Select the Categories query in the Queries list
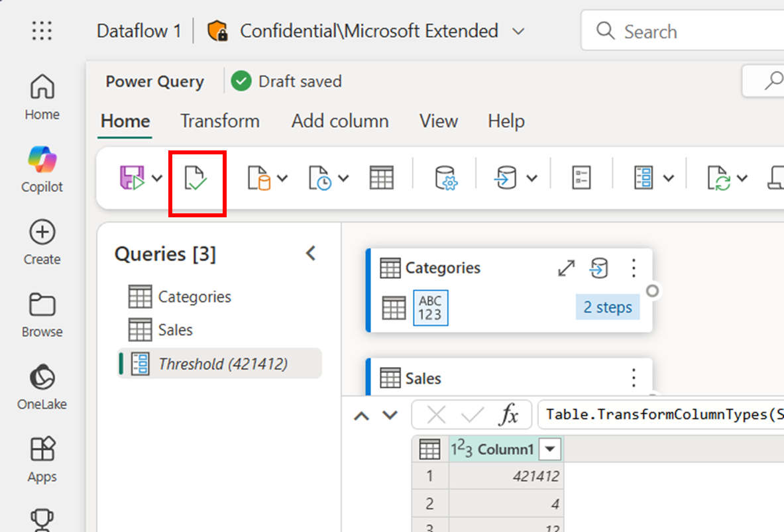784x532 pixels. coord(220,297)
